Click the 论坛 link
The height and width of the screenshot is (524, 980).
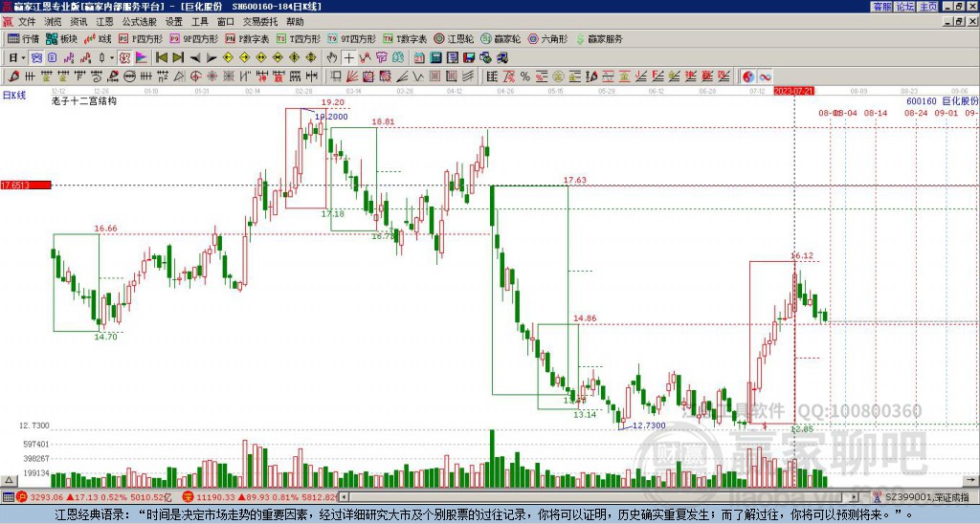[x=904, y=7]
